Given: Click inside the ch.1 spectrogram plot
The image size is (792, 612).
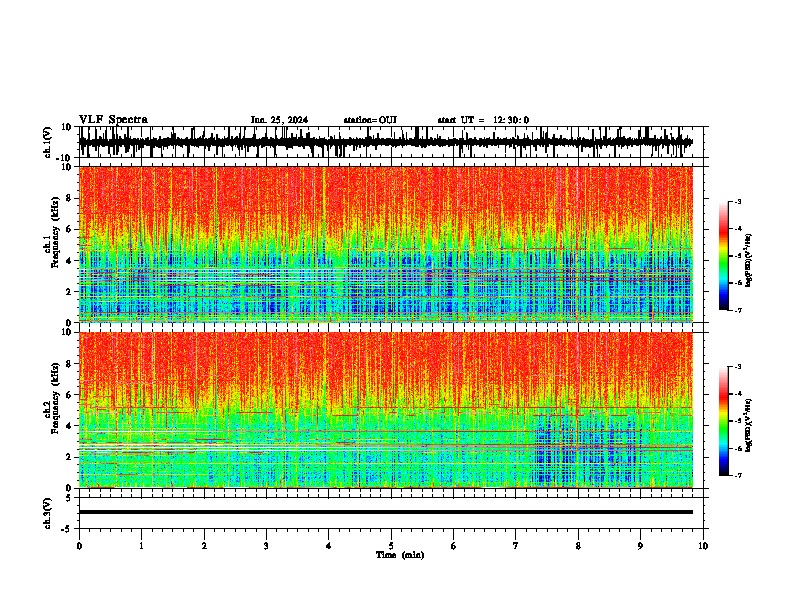Looking at the screenshot, I should 386,244.
